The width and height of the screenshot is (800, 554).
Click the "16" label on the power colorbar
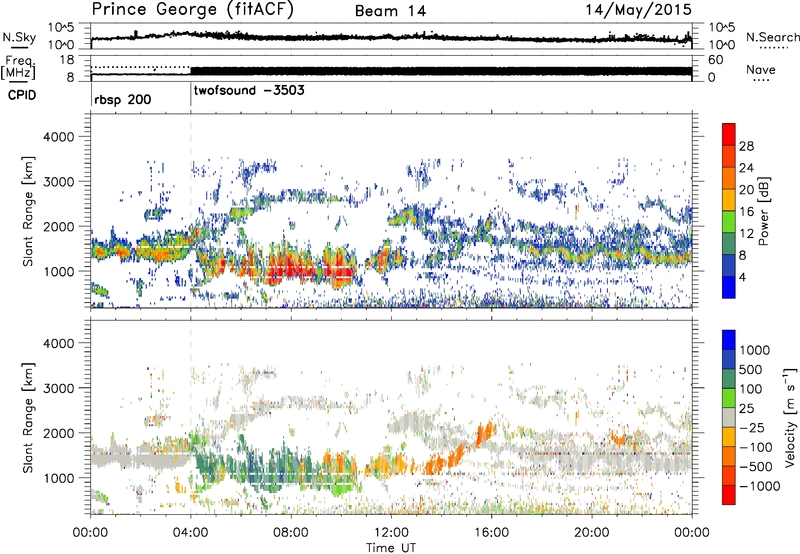[x=746, y=212]
